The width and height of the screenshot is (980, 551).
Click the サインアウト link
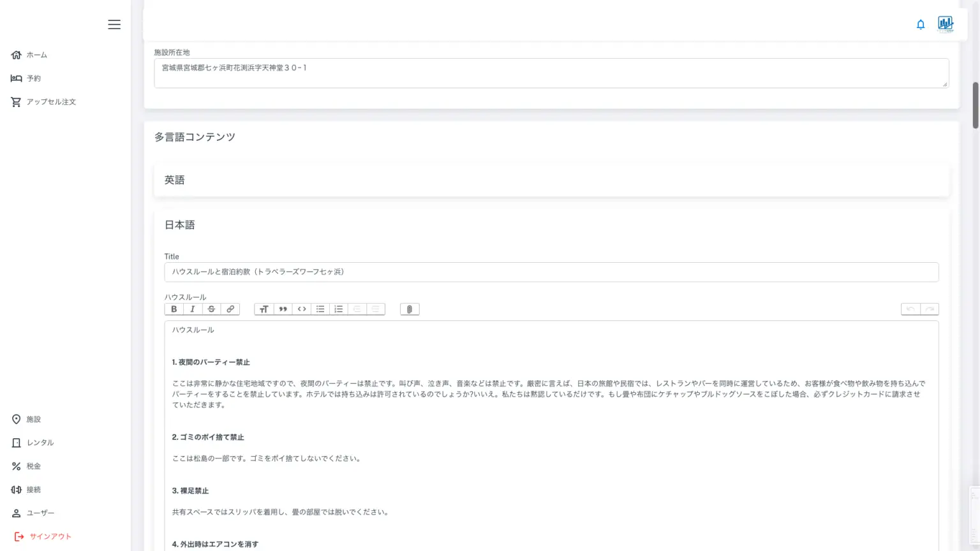point(50,536)
